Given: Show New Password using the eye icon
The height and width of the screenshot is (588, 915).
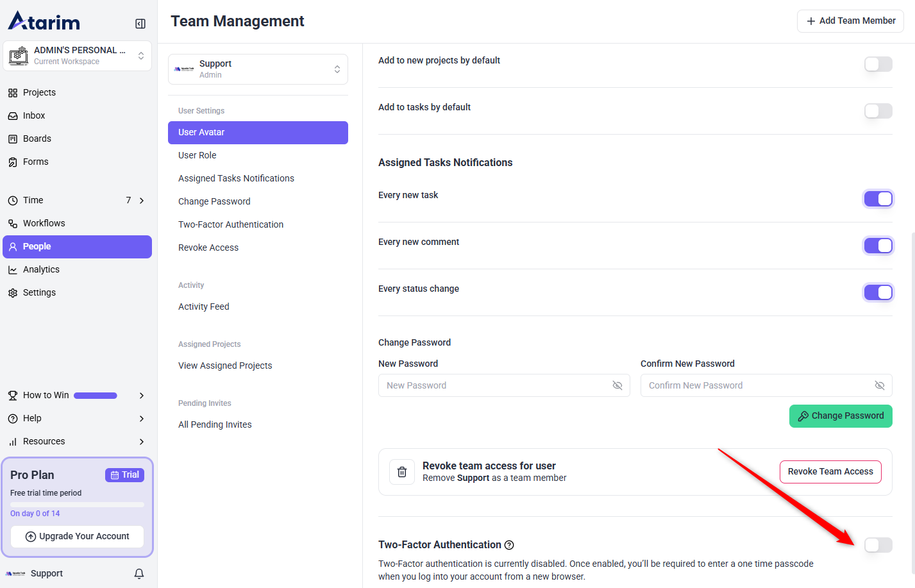Looking at the screenshot, I should [617, 385].
